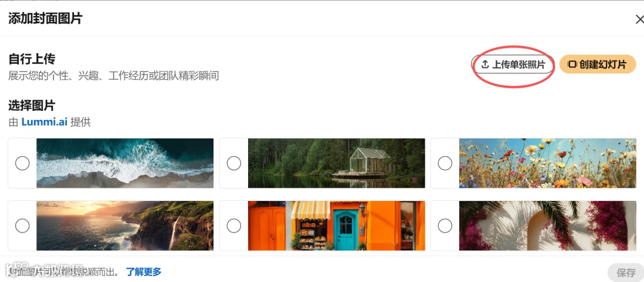Viewport: 644px width, 282px height.
Task: Click the 保存 button
Action: coord(626,272)
